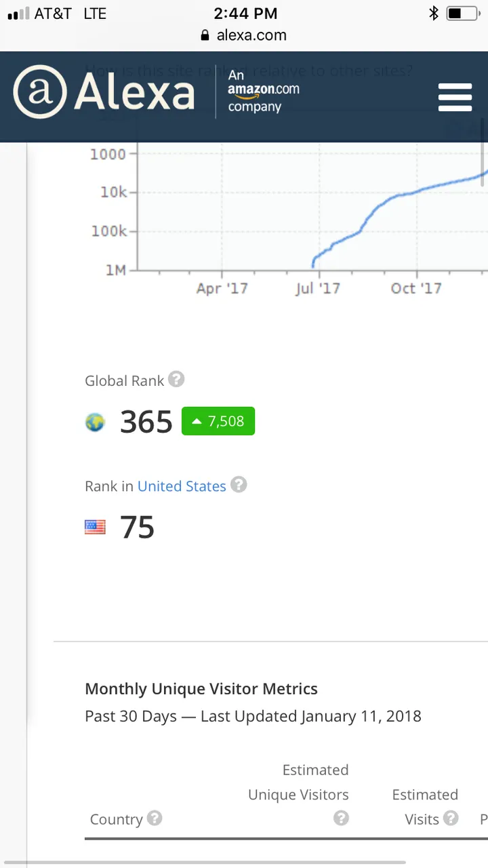Viewport: 488px width, 868px height.
Task: Tap the Global Rank label
Action: [x=125, y=381]
